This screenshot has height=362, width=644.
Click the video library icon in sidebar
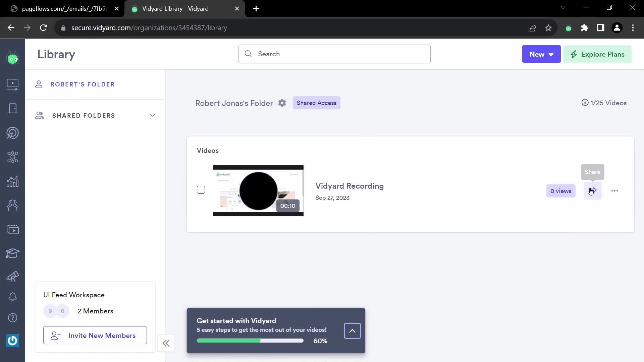12,83
